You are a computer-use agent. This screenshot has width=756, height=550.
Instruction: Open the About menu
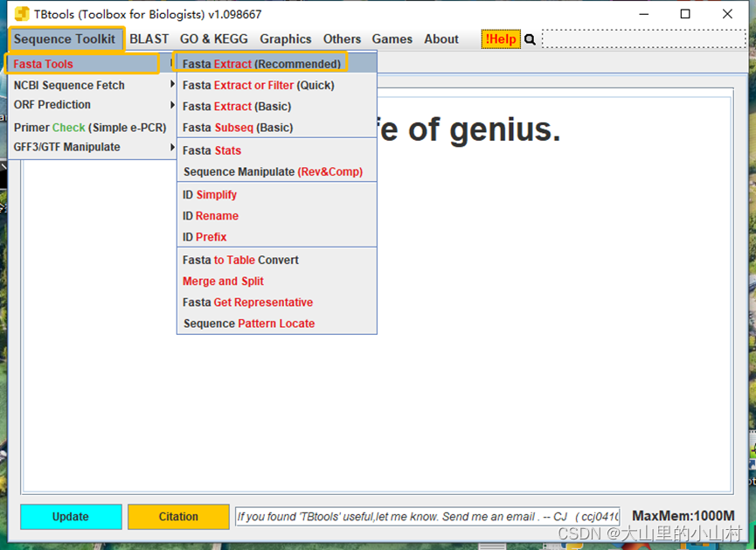441,39
